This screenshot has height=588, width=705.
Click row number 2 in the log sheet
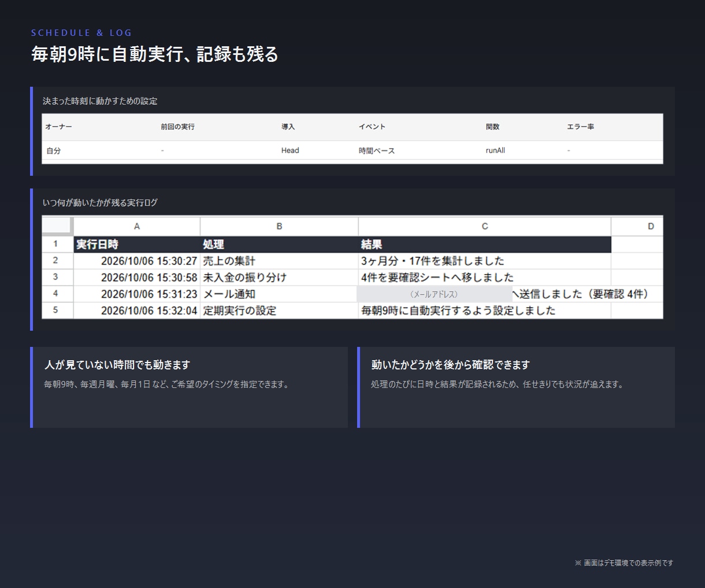pyautogui.click(x=56, y=261)
